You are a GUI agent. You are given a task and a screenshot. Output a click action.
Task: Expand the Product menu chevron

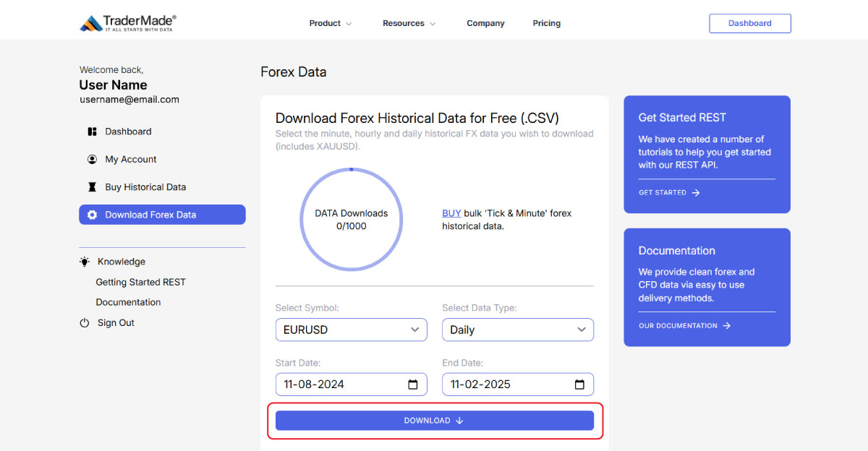(349, 24)
